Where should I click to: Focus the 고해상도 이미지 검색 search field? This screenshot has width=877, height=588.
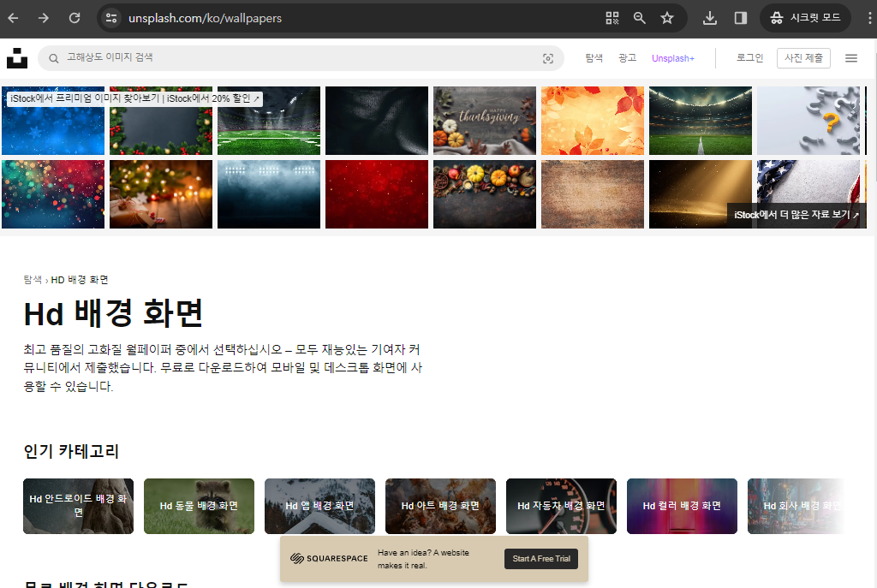point(301,58)
